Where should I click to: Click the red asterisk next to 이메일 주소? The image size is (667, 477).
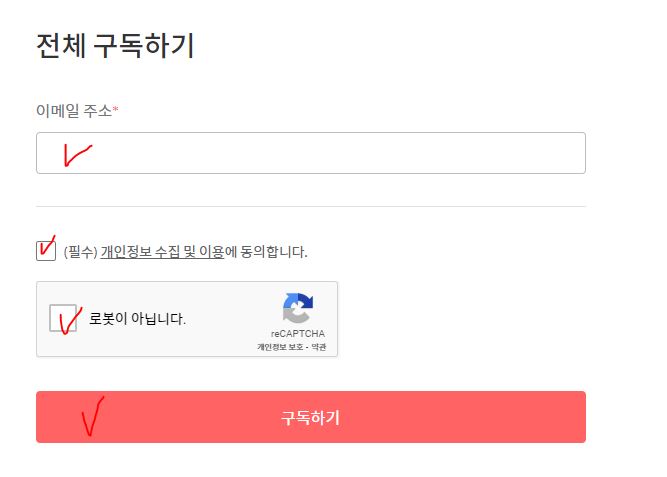click(115, 109)
